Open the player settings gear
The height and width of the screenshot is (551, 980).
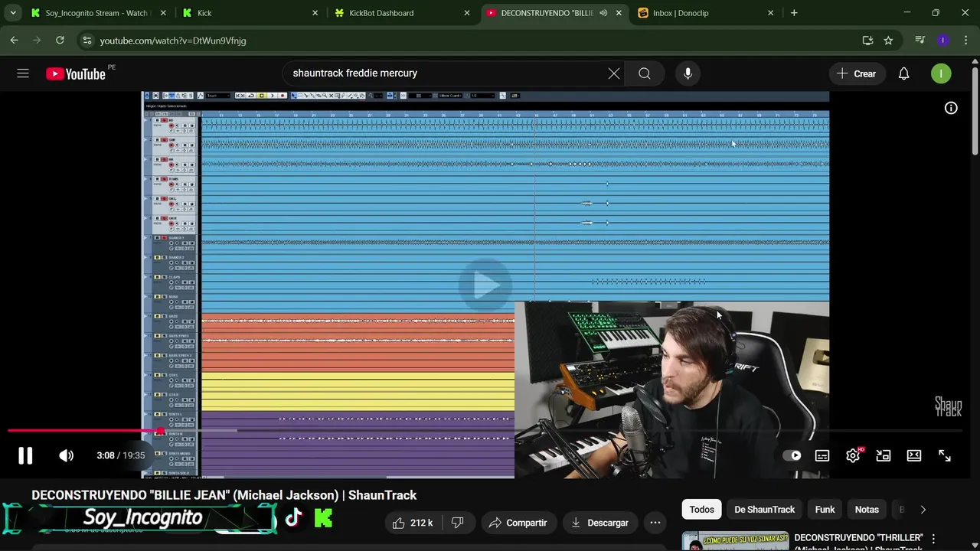click(853, 455)
